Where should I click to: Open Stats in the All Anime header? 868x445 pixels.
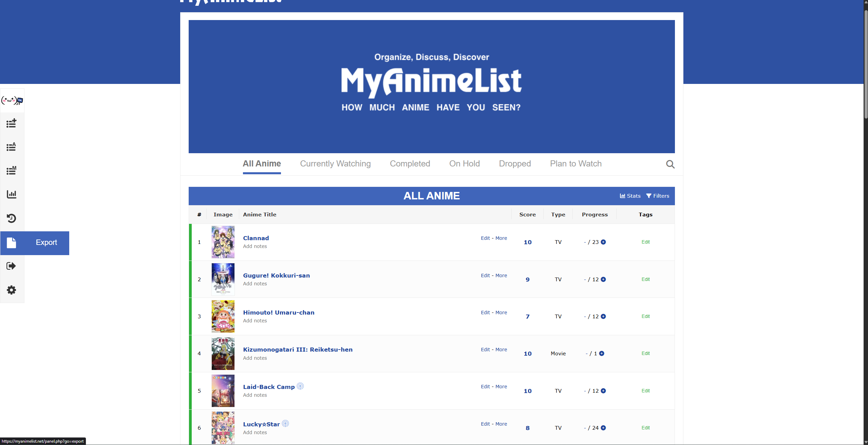click(x=629, y=196)
